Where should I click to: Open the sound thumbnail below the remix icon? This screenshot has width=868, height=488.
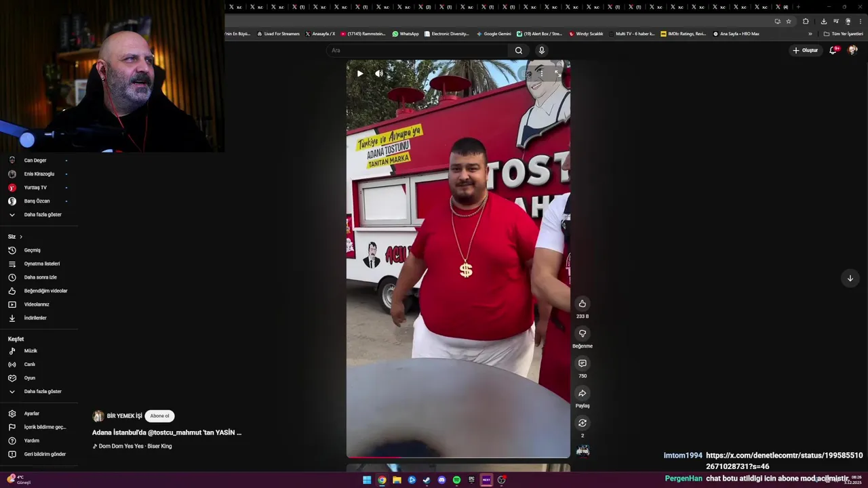click(583, 451)
